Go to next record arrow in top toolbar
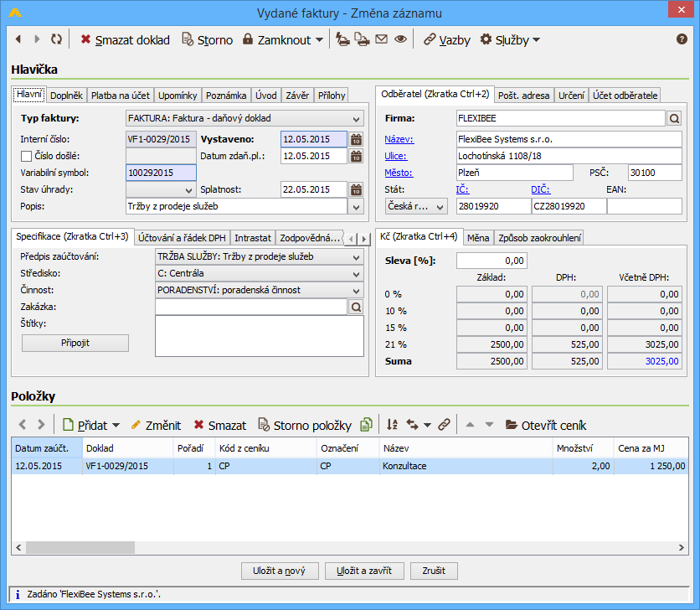Screen dimensions: 700x610 point(37,39)
